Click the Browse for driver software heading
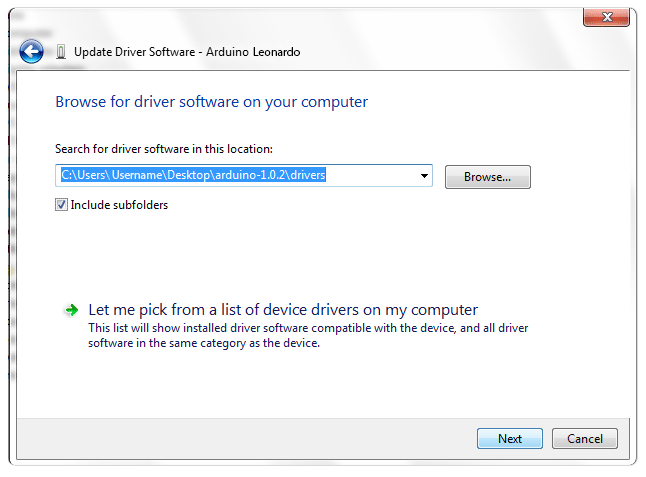 click(x=211, y=102)
